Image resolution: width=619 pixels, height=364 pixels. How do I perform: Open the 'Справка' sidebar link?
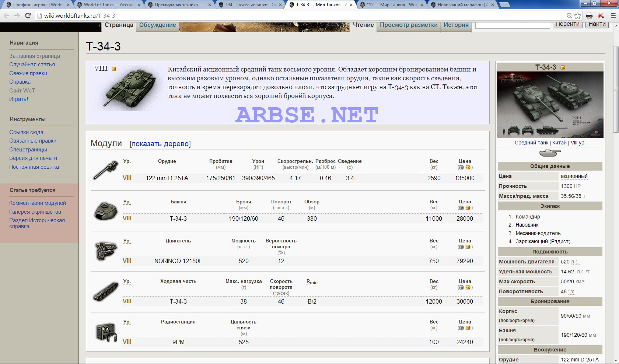[x=20, y=82]
